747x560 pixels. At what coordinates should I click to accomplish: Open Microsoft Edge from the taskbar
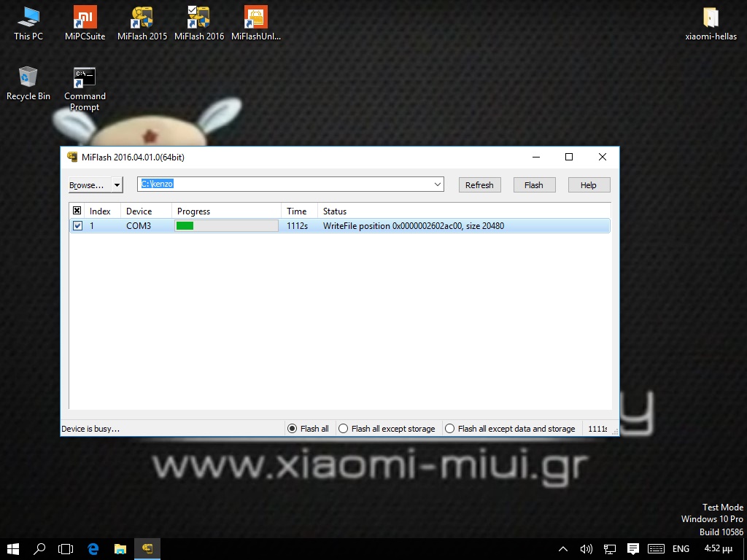[x=93, y=548]
